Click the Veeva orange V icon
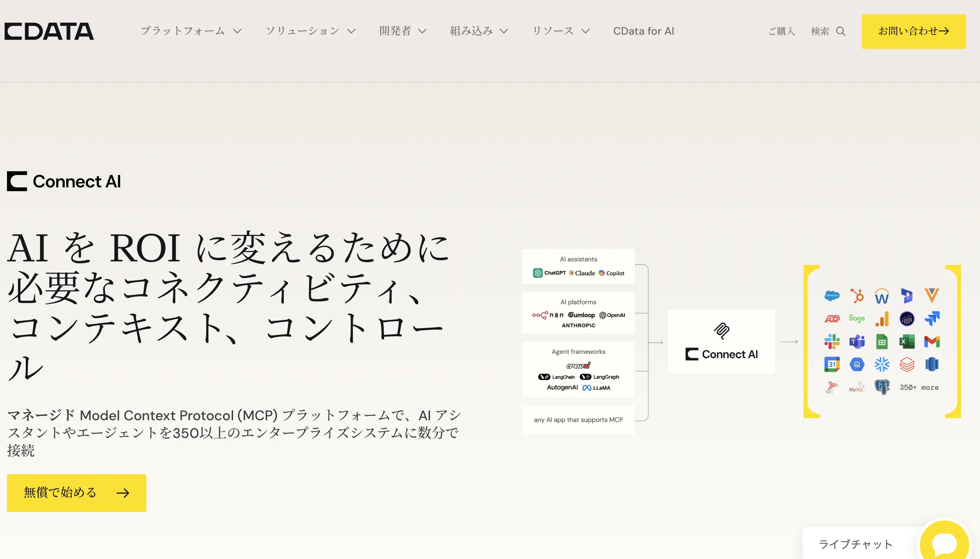The image size is (980, 559). pyautogui.click(x=932, y=296)
